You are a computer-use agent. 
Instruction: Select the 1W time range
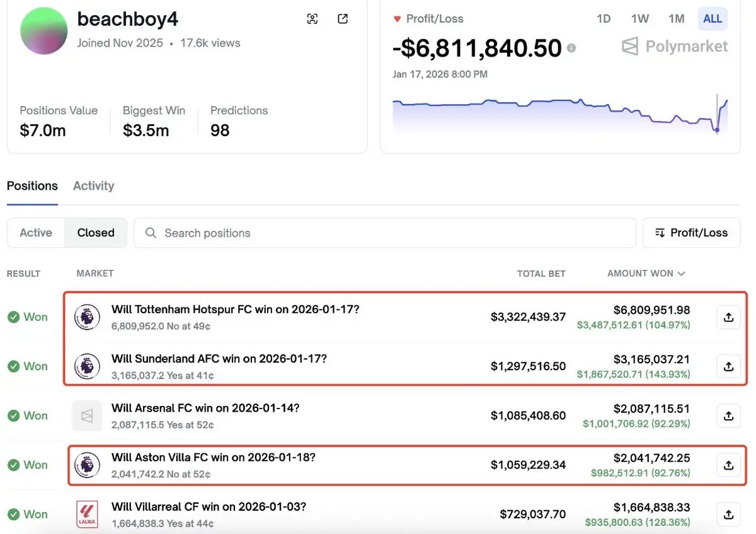click(x=640, y=19)
